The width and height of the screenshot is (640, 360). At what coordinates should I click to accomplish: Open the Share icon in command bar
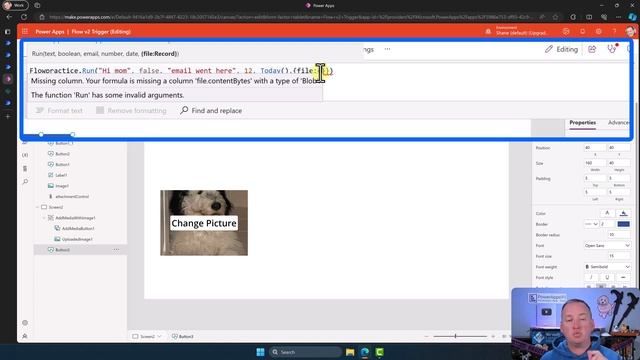pyautogui.click(x=592, y=49)
